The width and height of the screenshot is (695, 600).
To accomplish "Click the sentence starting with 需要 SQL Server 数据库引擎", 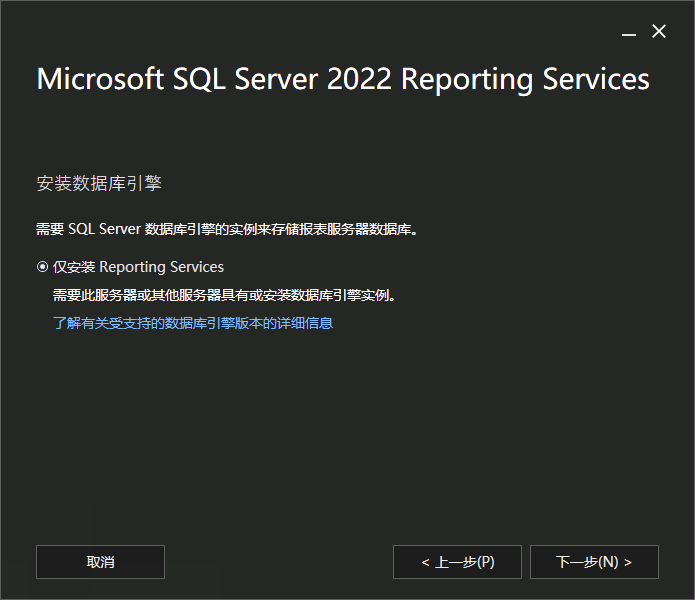I will coord(226,229).
